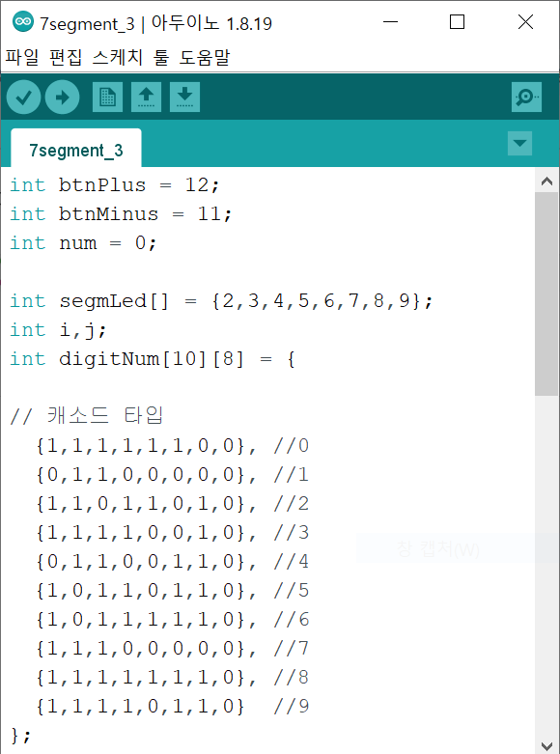The height and width of the screenshot is (754, 560).
Task: Click the array row commented //0
Action: point(172,446)
